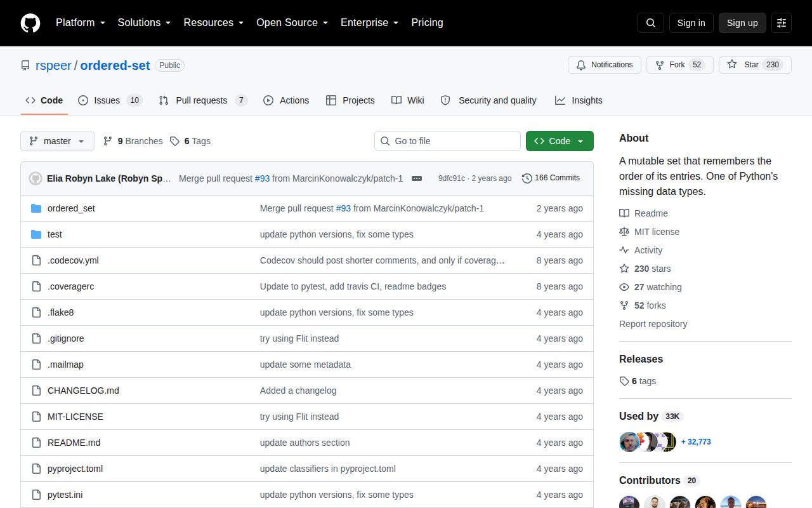Screen dimensions: 812x508
Task: Fork the ordered-set repository
Action: 680,65
